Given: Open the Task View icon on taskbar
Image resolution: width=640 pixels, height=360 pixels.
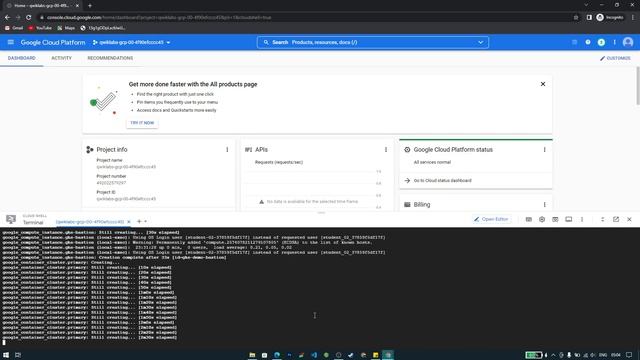Looking at the screenshot, I should 18,355.
